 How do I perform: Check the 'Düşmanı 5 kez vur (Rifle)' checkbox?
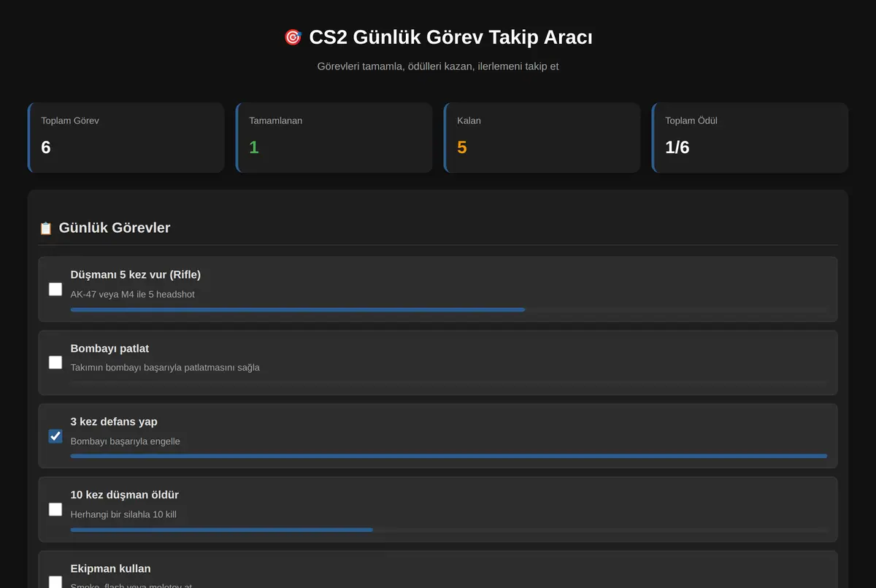pyautogui.click(x=55, y=289)
